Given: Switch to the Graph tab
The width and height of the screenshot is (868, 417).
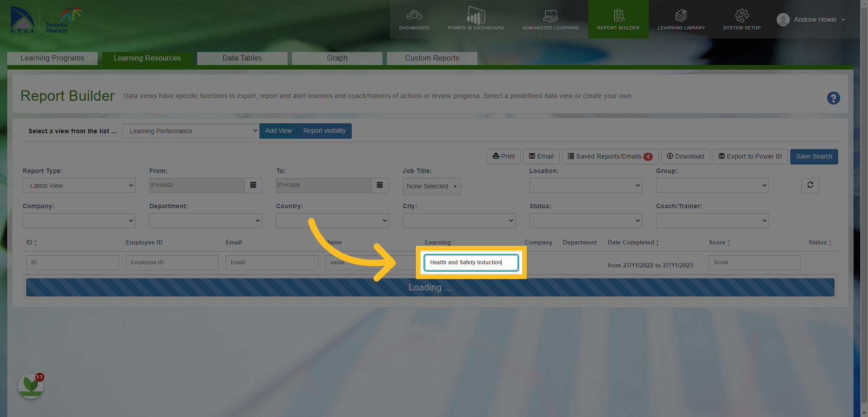Looking at the screenshot, I should 337,58.
